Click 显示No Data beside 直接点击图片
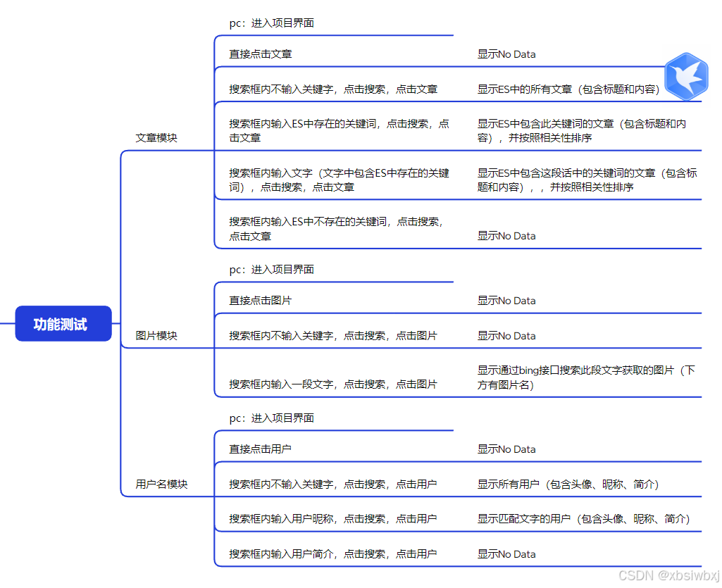The image size is (722, 588). click(506, 300)
